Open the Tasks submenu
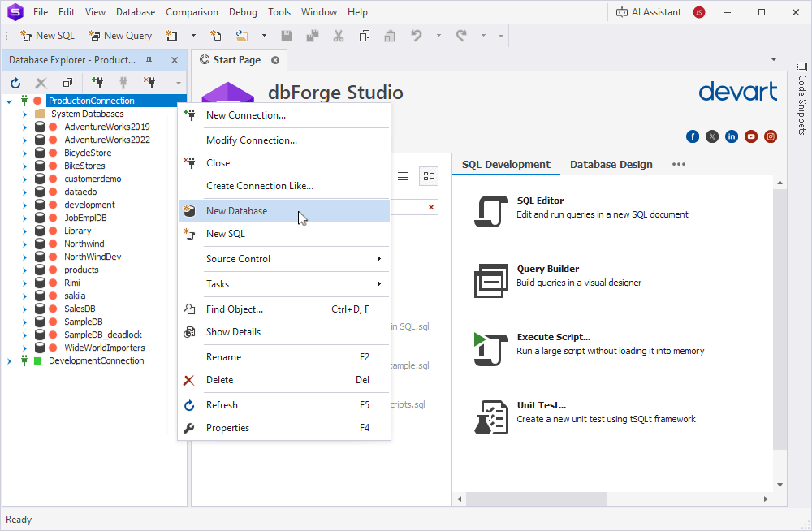Screen dimensions: 812x531 tap(283, 284)
